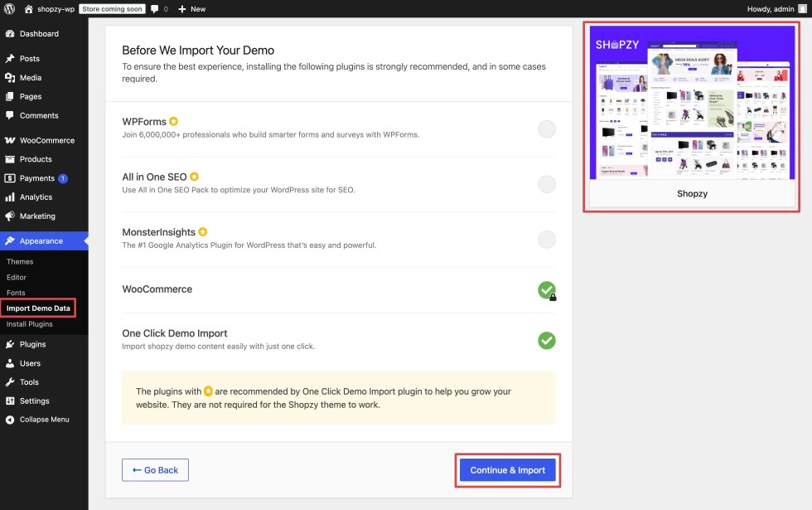The image size is (812, 510).
Task: Click the Plugins plug icon
Action: 10,344
